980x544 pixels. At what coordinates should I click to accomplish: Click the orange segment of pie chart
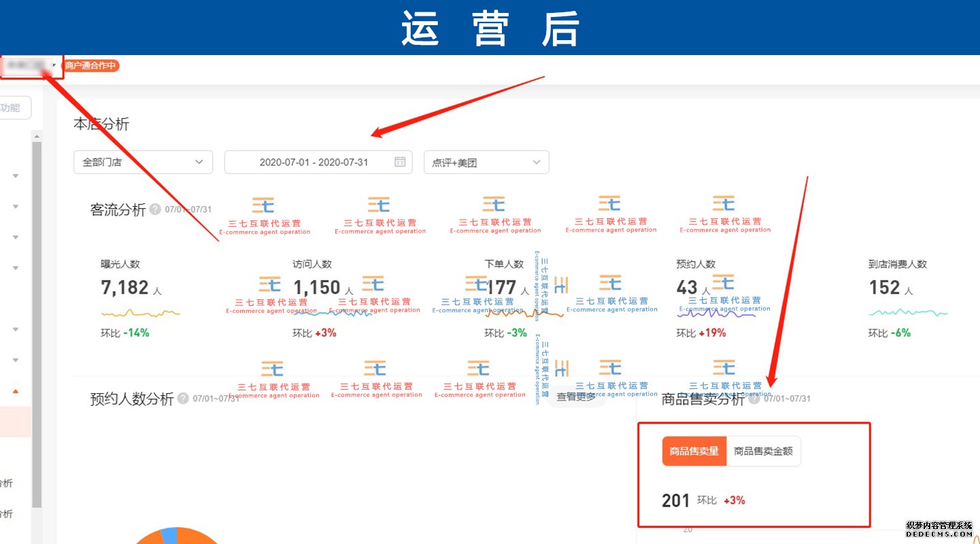click(x=197, y=537)
